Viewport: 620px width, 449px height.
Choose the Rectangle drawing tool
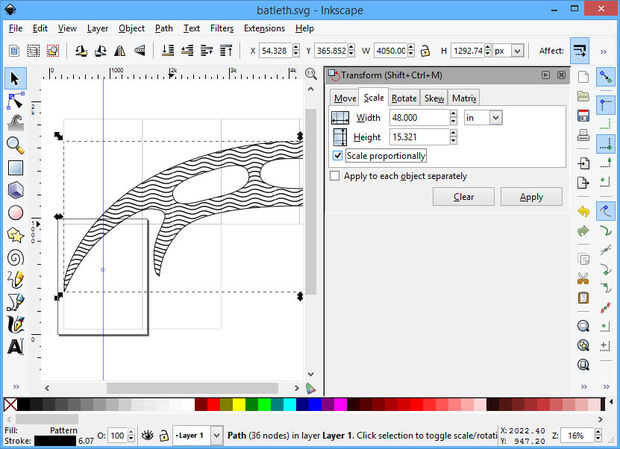(x=15, y=167)
